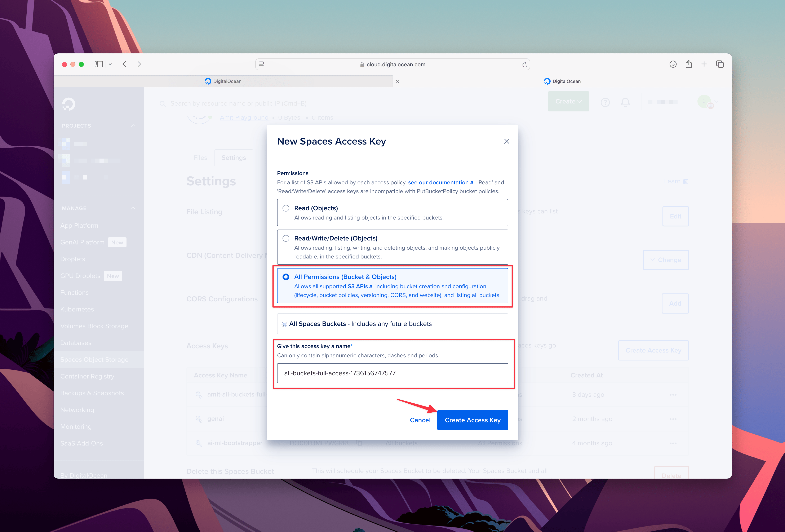Click the Amit-Playground breadcrumb link

(244, 118)
